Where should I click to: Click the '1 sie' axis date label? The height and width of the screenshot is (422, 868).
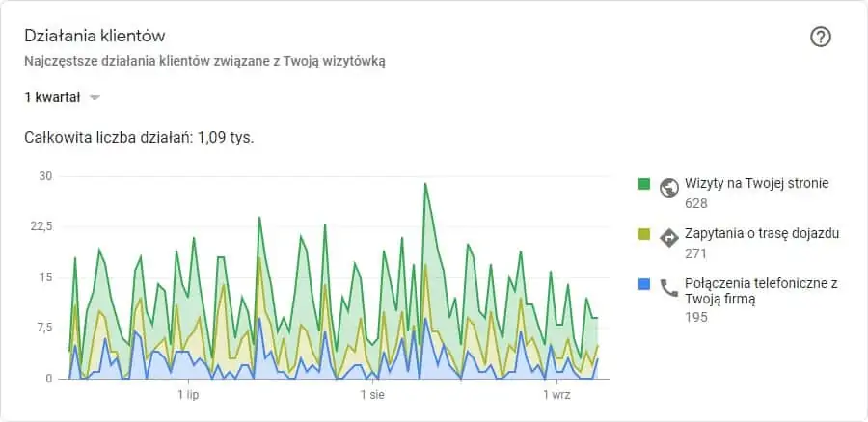(x=372, y=395)
